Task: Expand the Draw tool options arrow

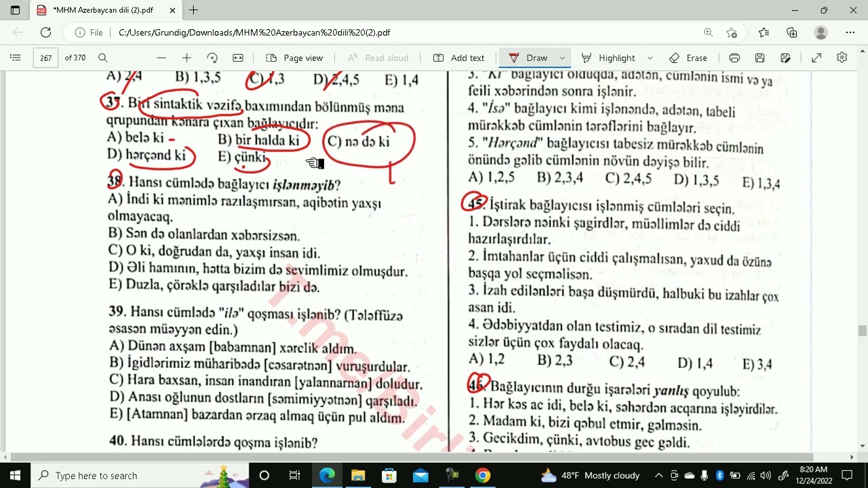Action: tap(562, 58)
